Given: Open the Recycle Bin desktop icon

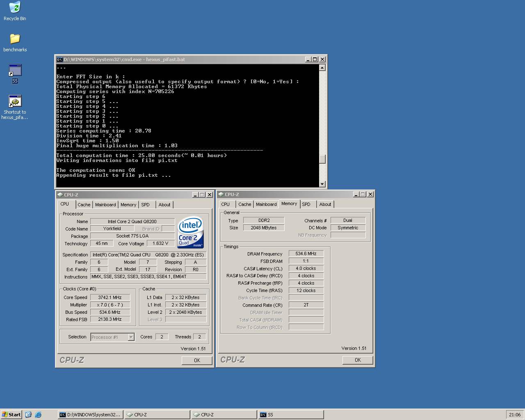Looking at the screenshot, I should click(15, 11).
